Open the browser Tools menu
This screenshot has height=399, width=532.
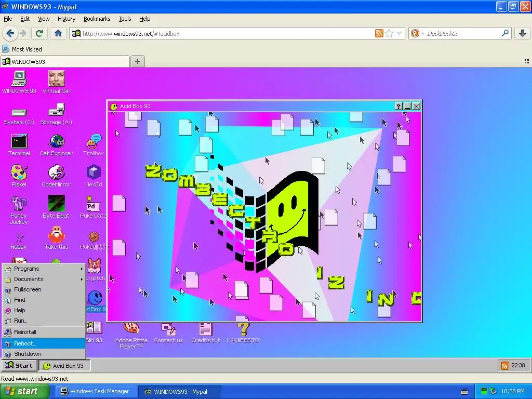tap(125, 19)
